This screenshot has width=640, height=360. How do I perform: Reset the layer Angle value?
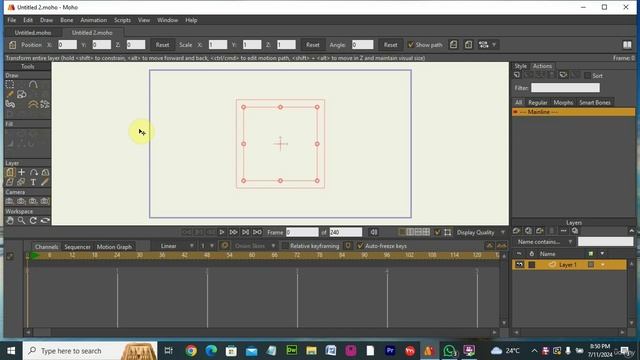point(390,44)
